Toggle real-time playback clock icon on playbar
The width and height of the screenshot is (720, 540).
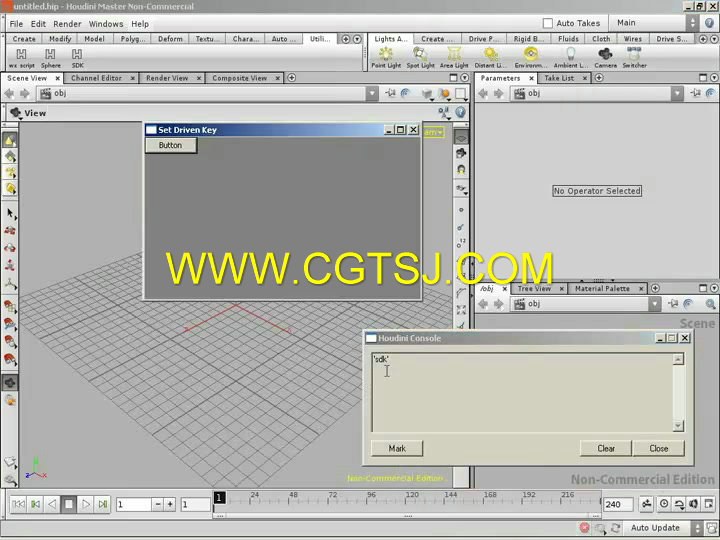(664, 504)
